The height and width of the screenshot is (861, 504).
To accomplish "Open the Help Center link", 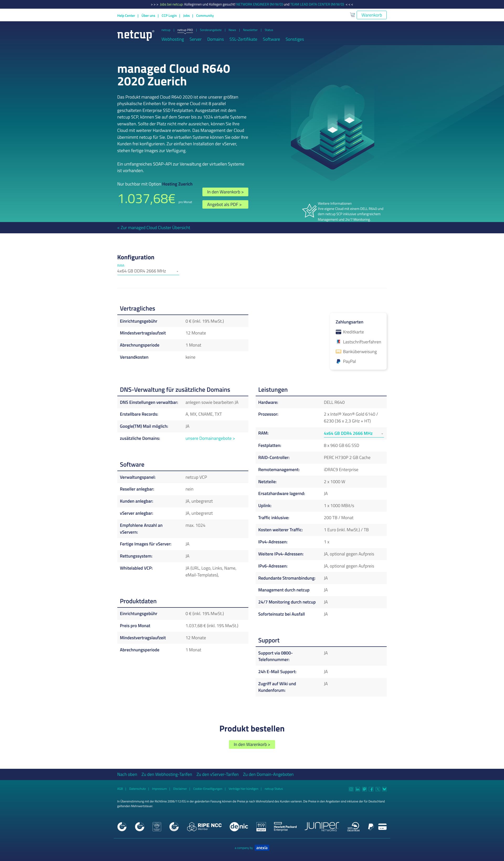I will (x=126, y=16).
